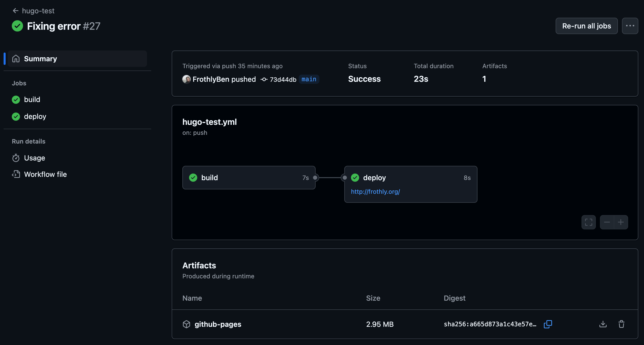Viewport: 644px width, 345px height.
Task: Open Usage run details
Action: [35, 158]
